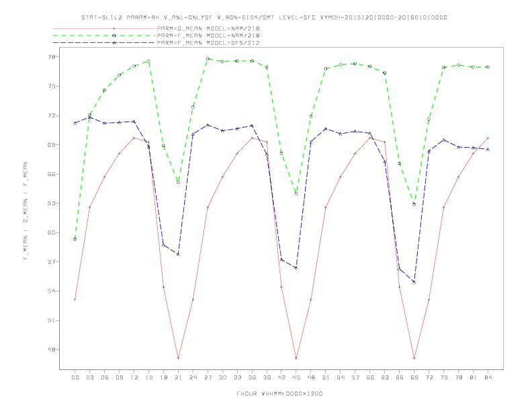Click y-axis tick value 48
This screenshot has height=411, width=532.
pos(51,350)
